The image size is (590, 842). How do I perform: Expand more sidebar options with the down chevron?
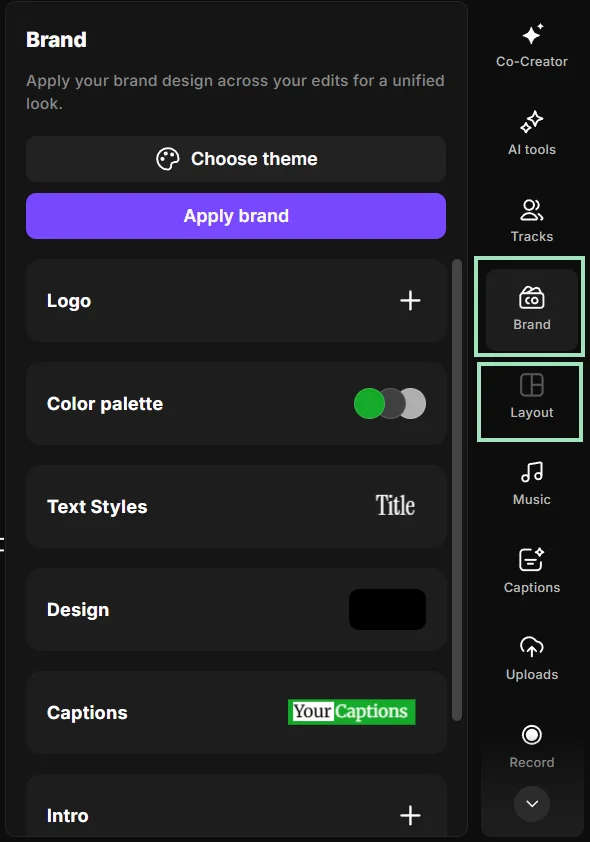pos(532,804)
